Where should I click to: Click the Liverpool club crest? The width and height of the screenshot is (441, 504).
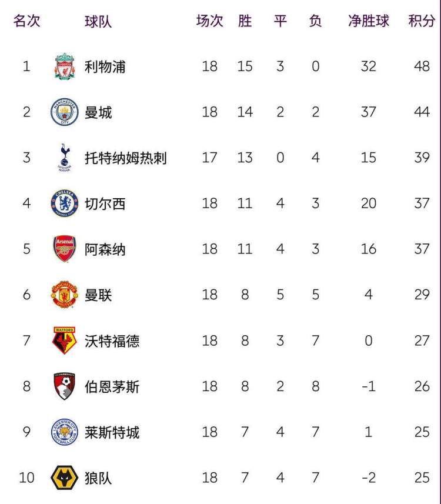[65, 66]
